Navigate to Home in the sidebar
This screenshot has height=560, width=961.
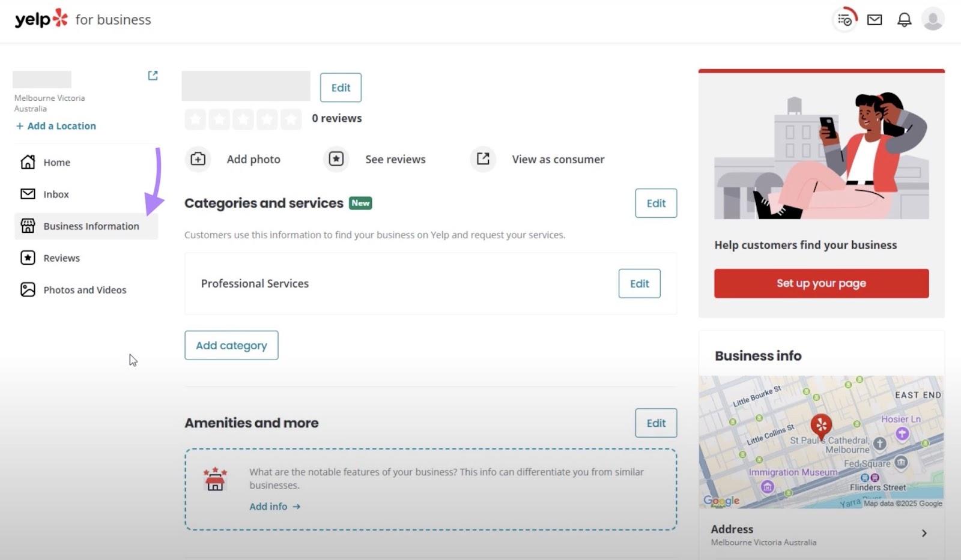[56, 162]
